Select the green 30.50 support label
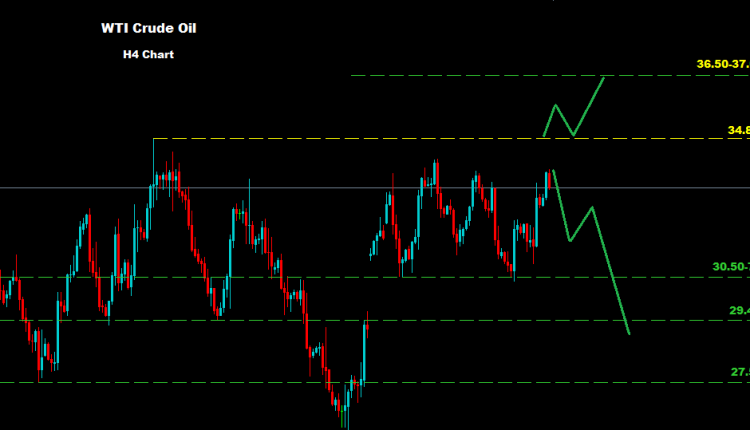 [731, 266]
